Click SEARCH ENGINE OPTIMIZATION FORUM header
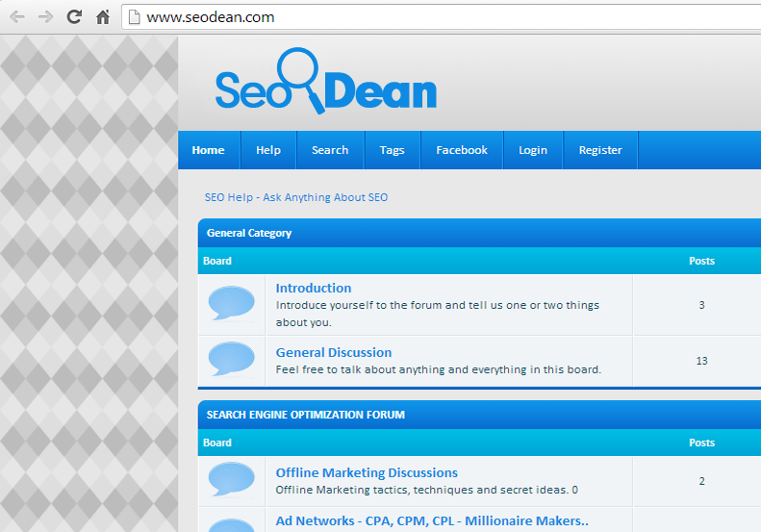 (x=306, y=415)
